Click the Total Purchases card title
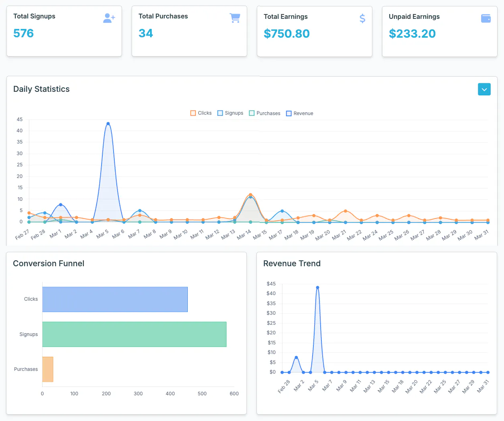The width and height of the screenshot is (504, 421). pyautogui.click(x=163, y=16)
